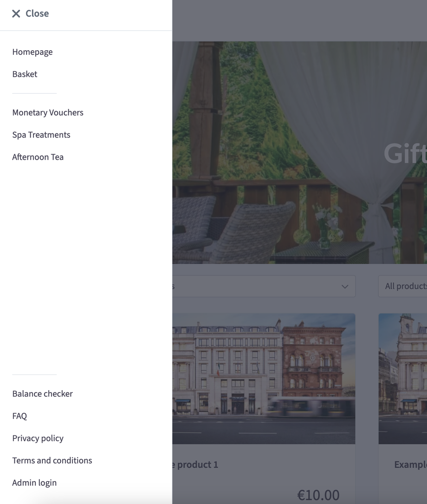
Task: Choose Afternoon Tea category
Action: (38, 157)
